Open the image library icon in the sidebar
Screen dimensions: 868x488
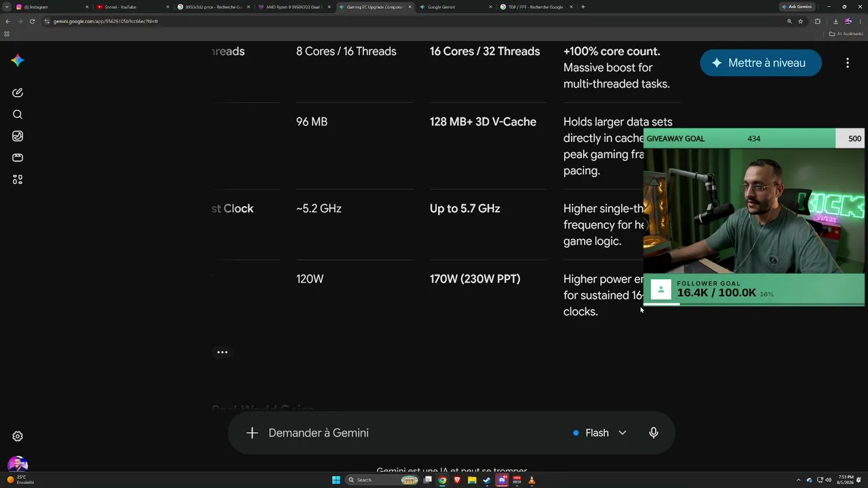(18, 136)
